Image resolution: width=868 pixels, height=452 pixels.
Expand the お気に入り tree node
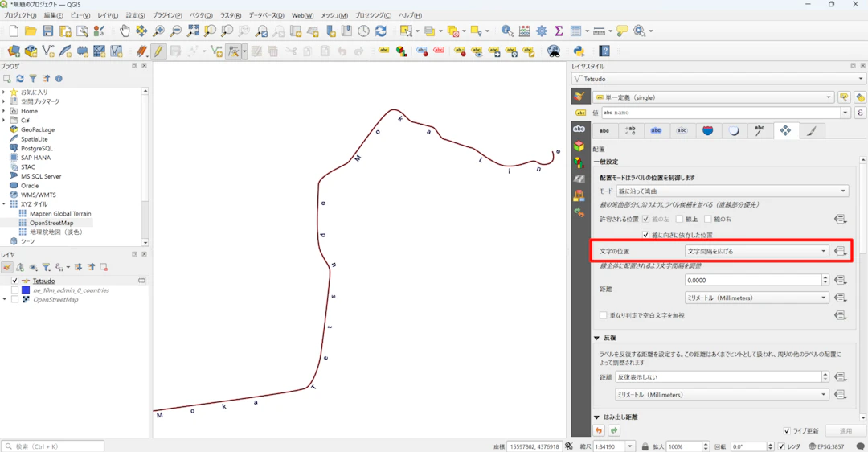pyautogui.click(x=4, y=92)
